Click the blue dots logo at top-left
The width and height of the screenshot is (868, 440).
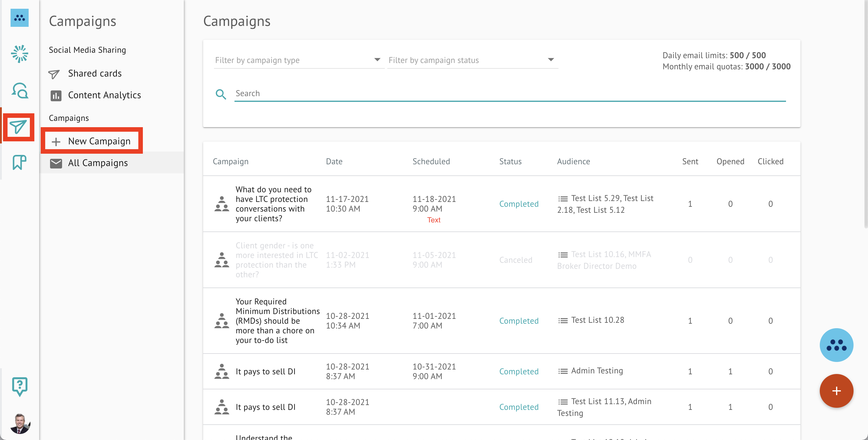pyautogui.click(x=20, y=18)
